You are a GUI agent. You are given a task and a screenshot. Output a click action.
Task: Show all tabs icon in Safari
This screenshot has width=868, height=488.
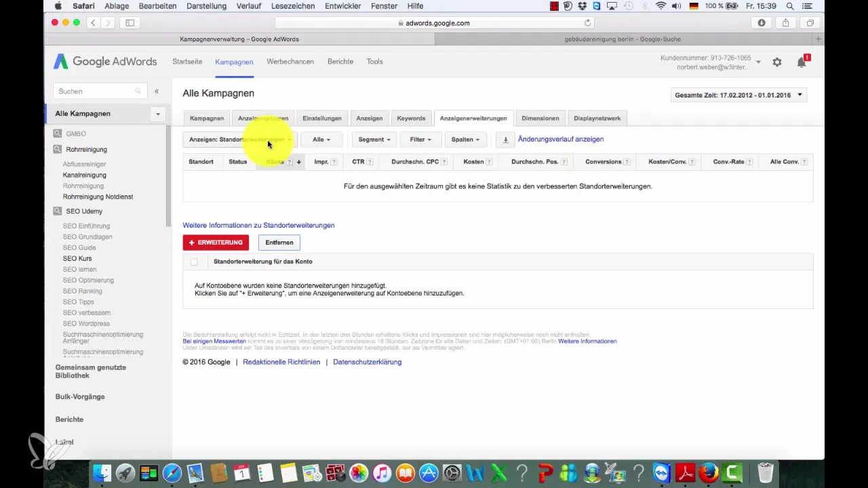[810, 22]
